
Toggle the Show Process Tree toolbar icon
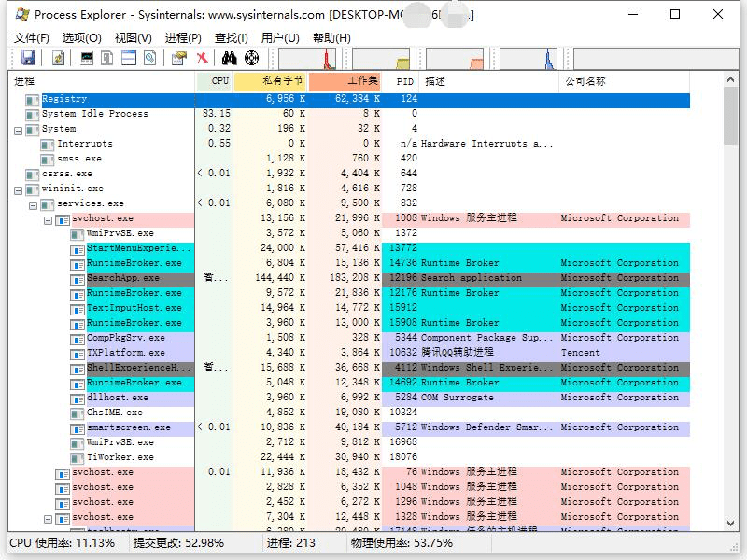pyautogui.click(x=107, y=58)
